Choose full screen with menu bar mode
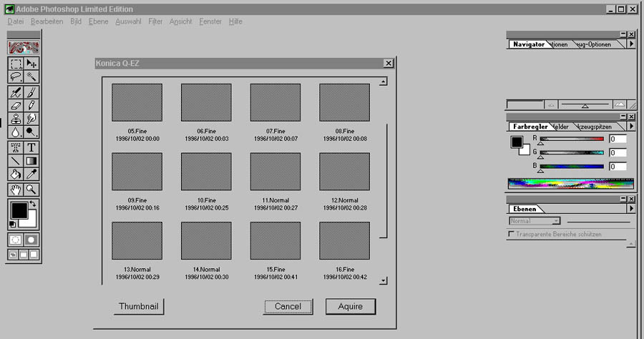644x339 pixels. point(24,255)
